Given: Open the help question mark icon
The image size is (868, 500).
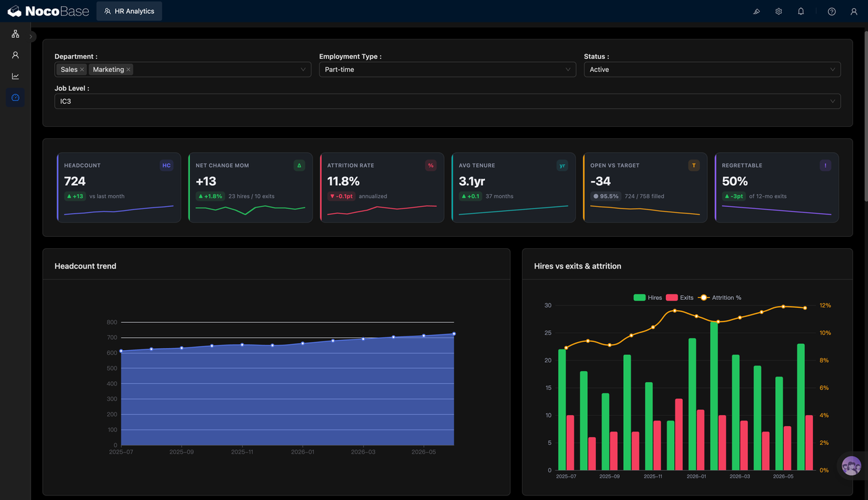Looking at the screenshot, I should click(x=832, y=12).
